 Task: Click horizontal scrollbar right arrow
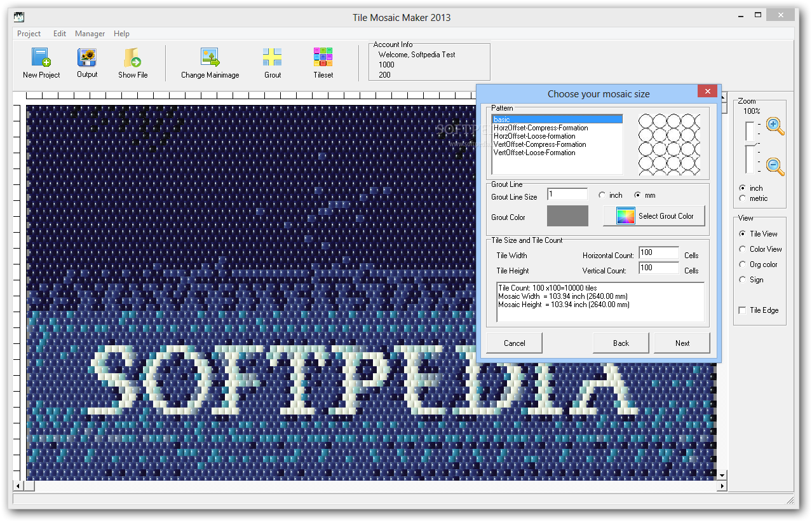tap(721, 486)
